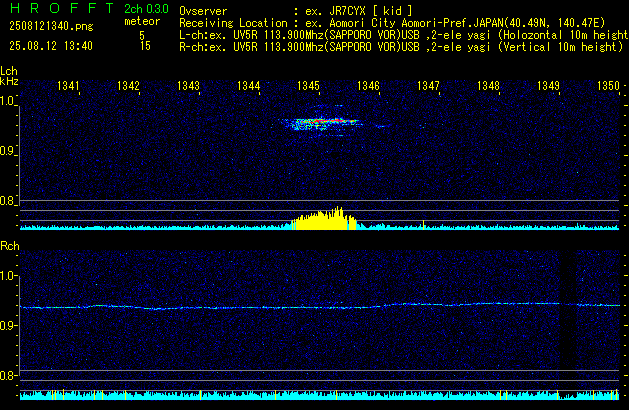Click the Rch channel label
Screen dimensions: 629x410
(x=10, y=246)
